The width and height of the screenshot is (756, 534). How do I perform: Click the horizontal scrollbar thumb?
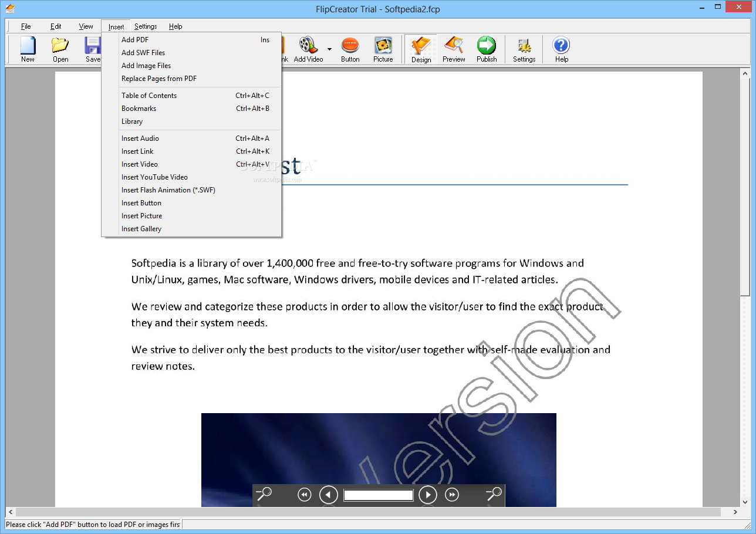[x=368, y=512]
